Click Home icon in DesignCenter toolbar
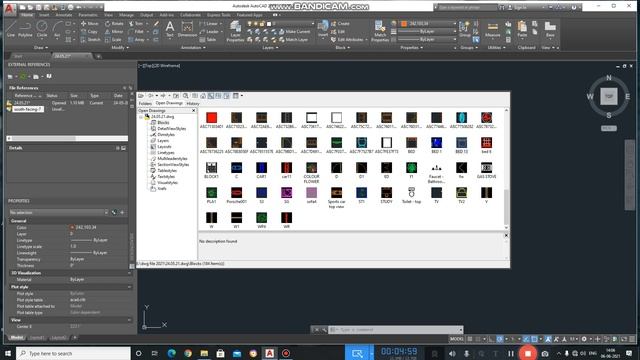 pos(202,96)
